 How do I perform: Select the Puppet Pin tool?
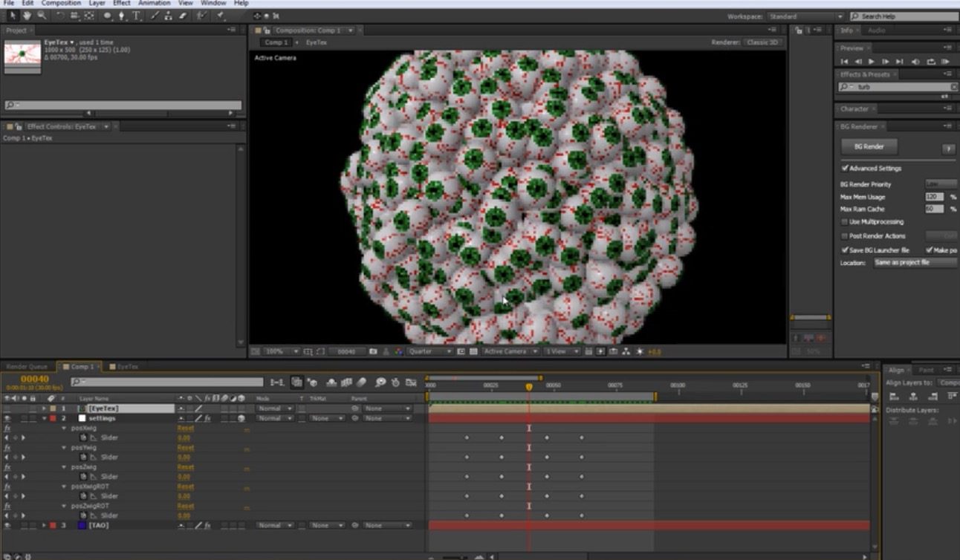[221, 16]
